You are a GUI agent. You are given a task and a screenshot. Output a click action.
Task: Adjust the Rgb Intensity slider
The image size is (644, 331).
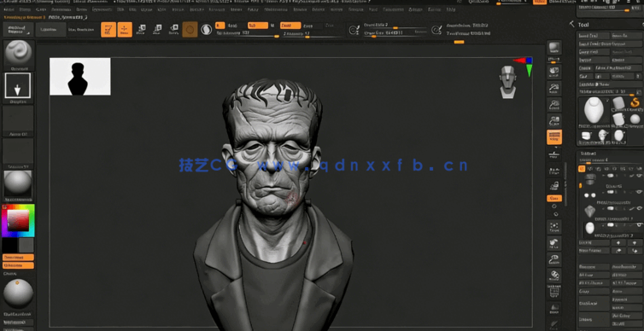[x=247, y=33]
